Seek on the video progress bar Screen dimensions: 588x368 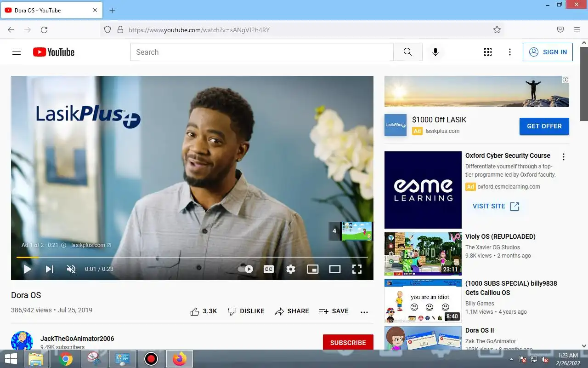tap(192, 257)
